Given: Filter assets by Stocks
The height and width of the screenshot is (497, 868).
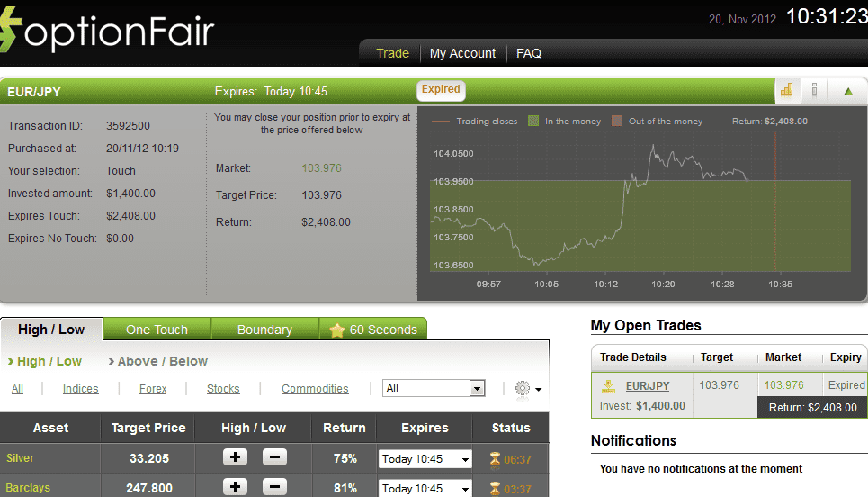Looking at the screenshot, I should coord(223,388).
